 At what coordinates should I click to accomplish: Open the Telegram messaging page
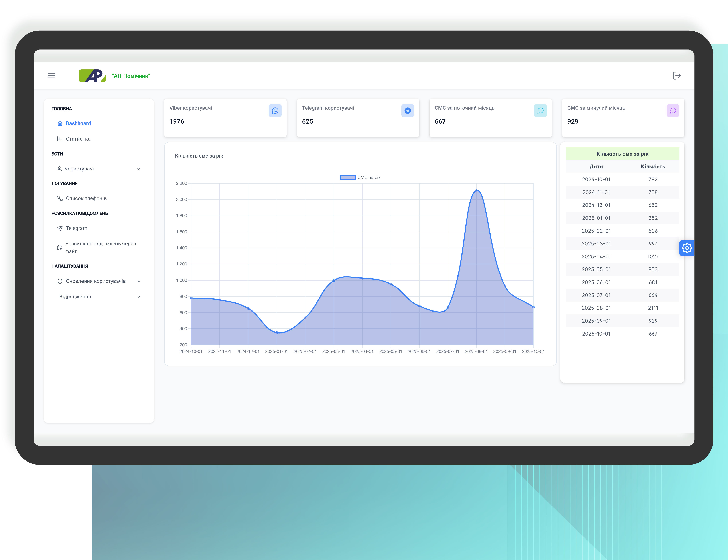pos(76,228)
